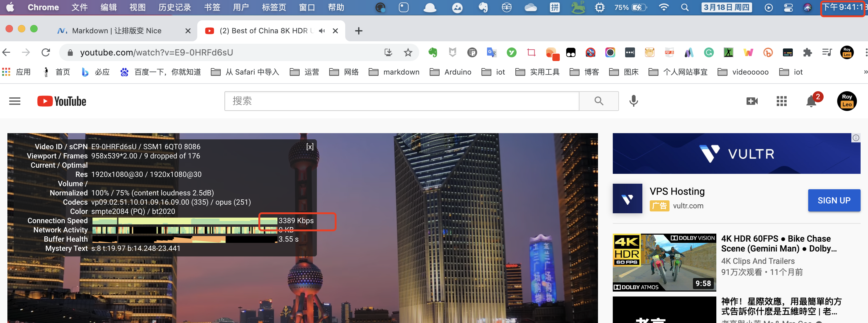Expand the 图床 bookmark folder
Image resolution: width=868 pixels, height=323 pixels.
click(623, 72)
